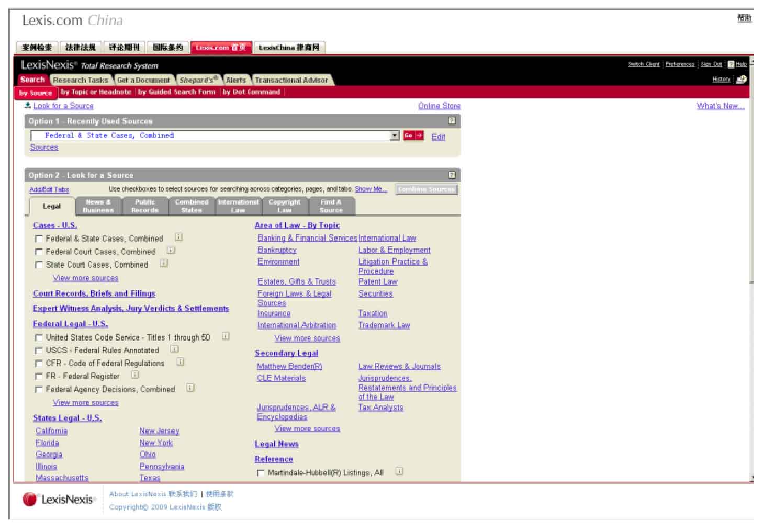The width and height of the screenshot is (763, 532).
Task: Switch to the Copyright Law source tab
Action: click(x=285, y=206)
